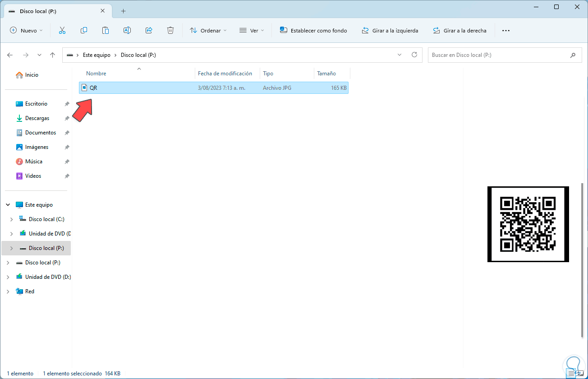
Task: Click the QR code preview thumbnail
Action: point(528,224)
